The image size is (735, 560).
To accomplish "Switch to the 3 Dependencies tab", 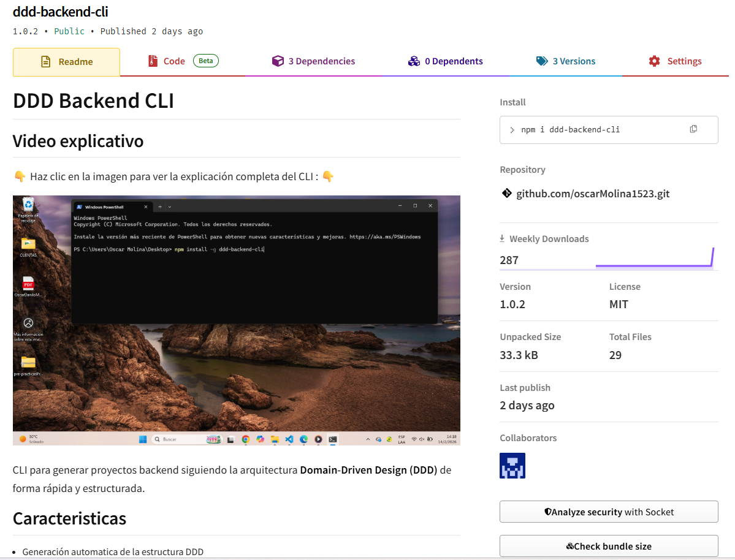I will 313,61.
